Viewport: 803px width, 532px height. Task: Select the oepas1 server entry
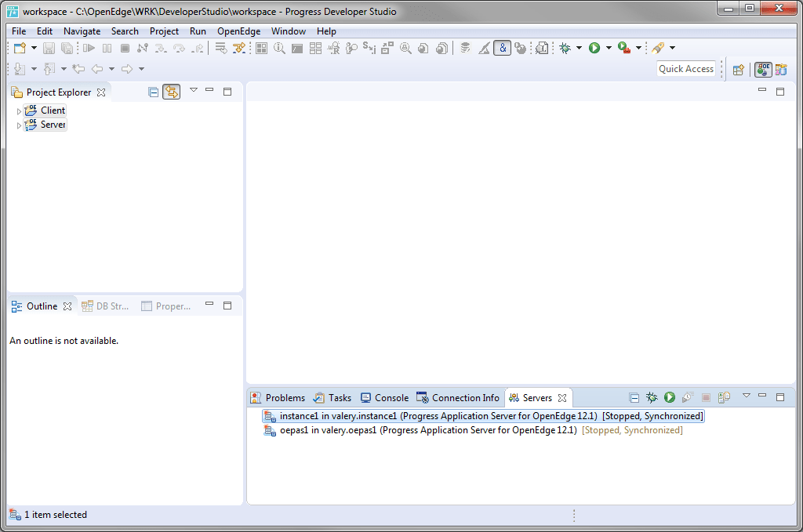click(473, 430)
